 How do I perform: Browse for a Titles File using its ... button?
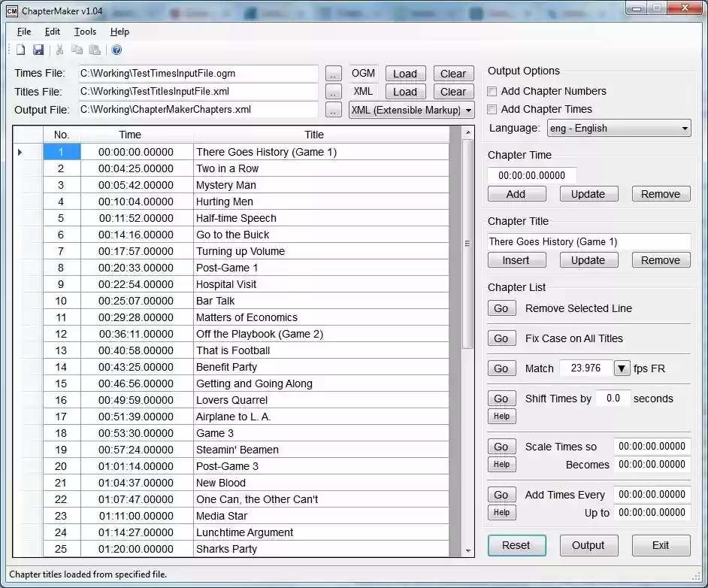pyautogui.click(x=333, y=91)
